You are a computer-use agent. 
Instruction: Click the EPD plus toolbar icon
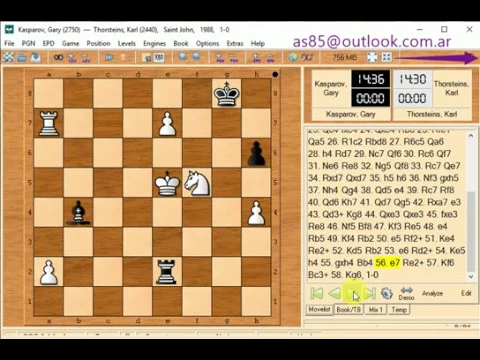point(256,58)
